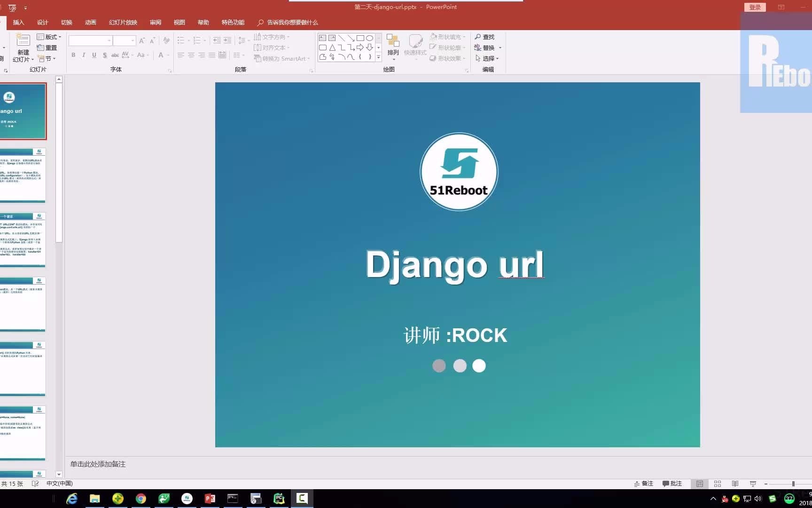Open PyCharm from the taskbar

pyautogui.click(x=279, y=499)
